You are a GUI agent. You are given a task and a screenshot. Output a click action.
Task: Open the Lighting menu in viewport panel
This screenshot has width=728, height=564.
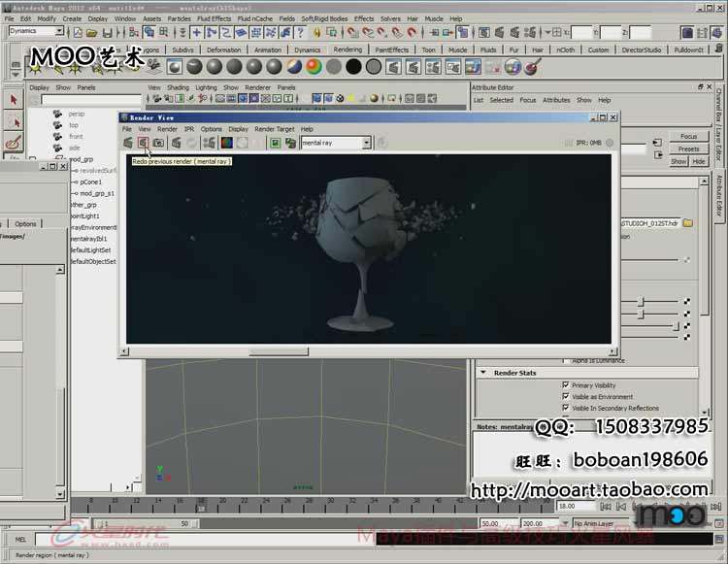(206, 87)
